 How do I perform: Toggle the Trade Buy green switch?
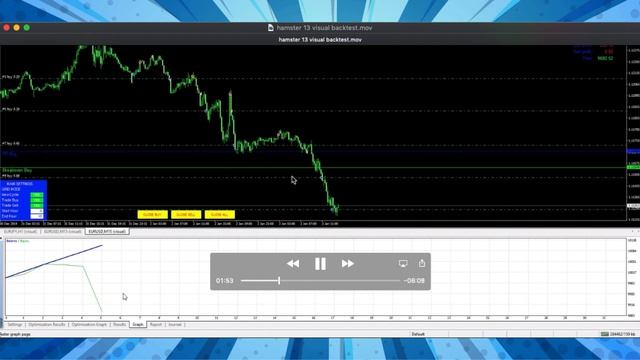coord(37,200)
